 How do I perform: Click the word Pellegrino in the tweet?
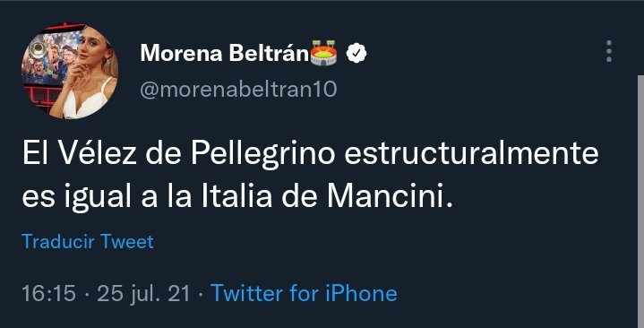click(x=262, y=154)
